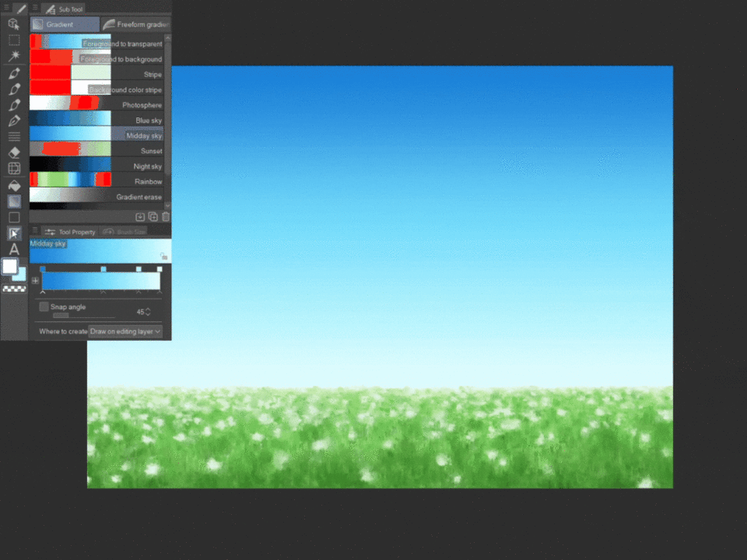Image resolution: width=747 pixels, height=560 pixels.
Task: Select the Eraser tool
Action: (x=14, y=152)
